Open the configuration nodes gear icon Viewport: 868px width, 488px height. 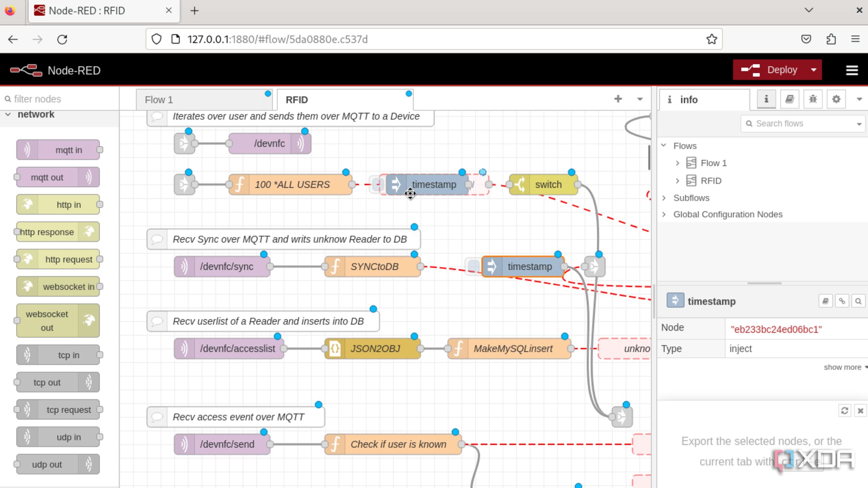click(836, 99)
